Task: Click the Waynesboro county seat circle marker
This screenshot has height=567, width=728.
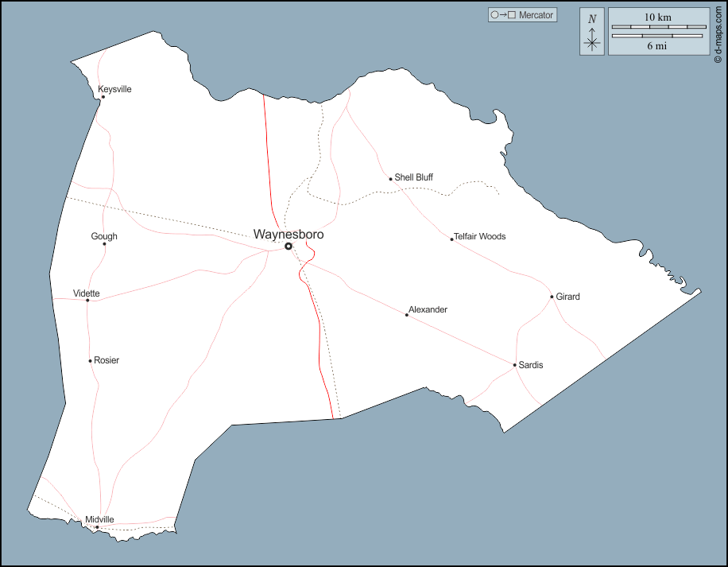Action: 288,247
